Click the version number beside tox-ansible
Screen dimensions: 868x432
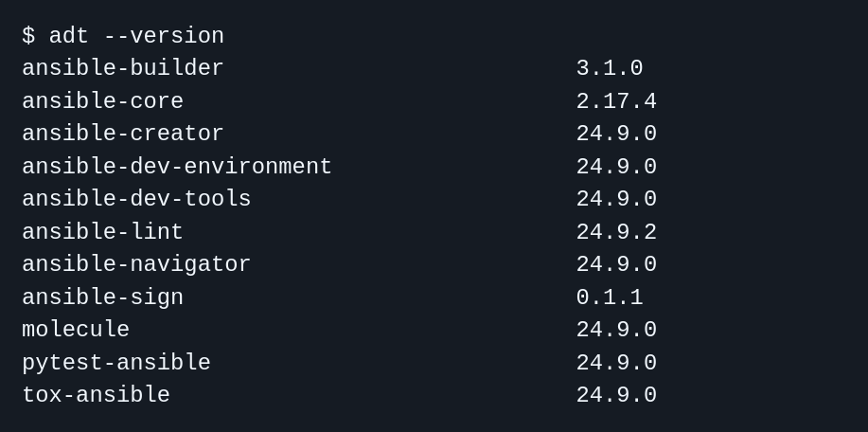coord(616,395)
